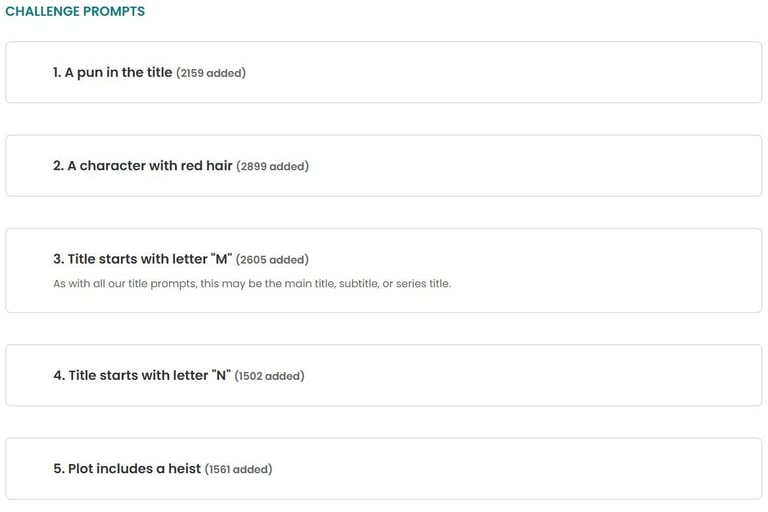Click the "1502 added" count
The width and height of the screenshot is (768, 512).
point(269,376)
